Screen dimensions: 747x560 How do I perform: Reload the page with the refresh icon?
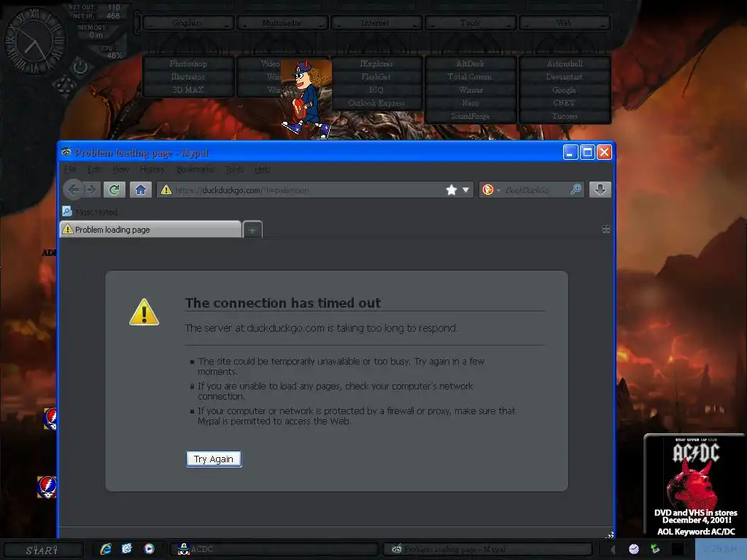tap(115, 190)
